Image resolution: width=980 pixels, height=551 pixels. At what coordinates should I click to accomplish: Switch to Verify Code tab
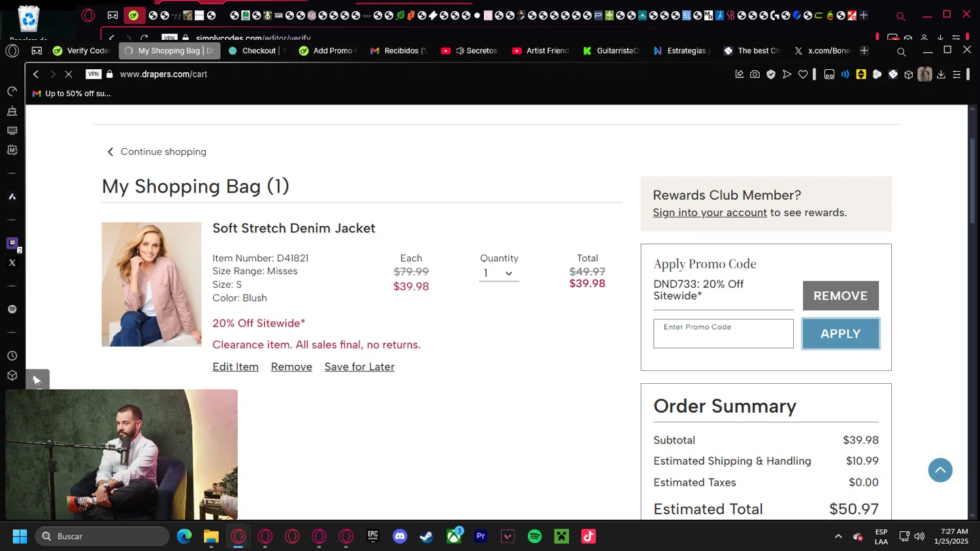point(82,50)
